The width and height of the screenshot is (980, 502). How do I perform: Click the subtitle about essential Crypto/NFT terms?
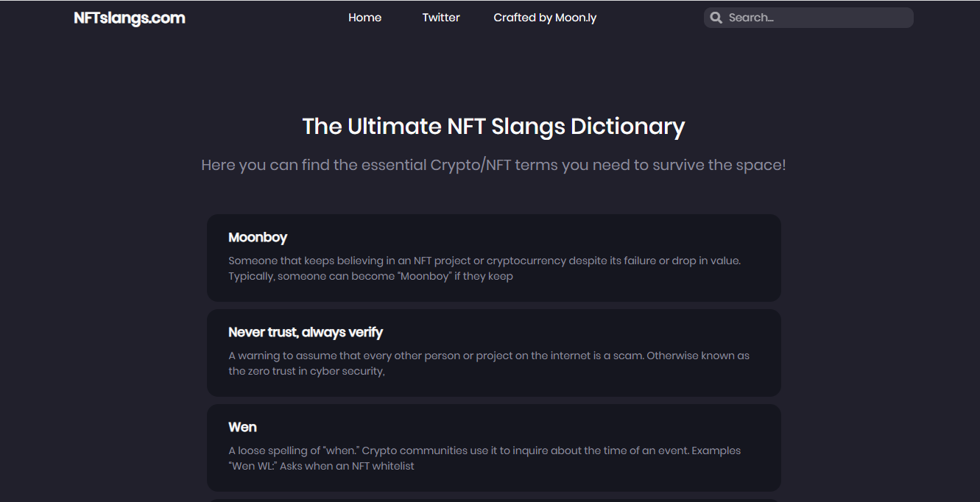pos(493,165)
